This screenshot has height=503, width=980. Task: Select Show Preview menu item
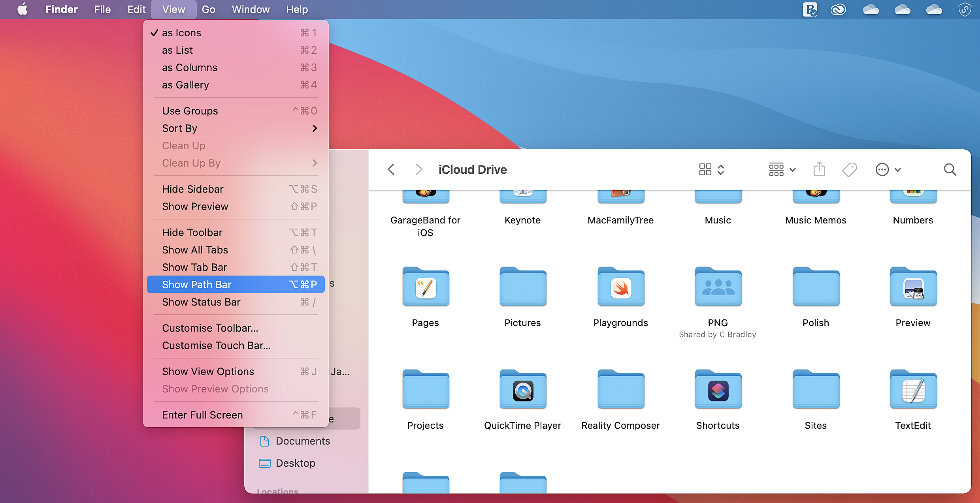coord(236,206)
